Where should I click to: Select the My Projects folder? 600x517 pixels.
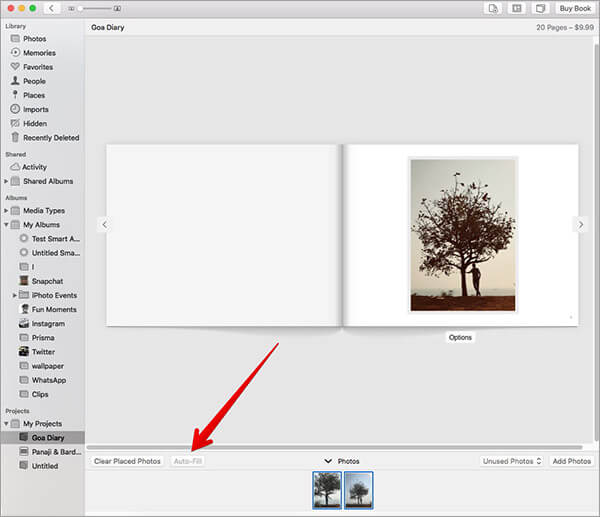point(42,424)
